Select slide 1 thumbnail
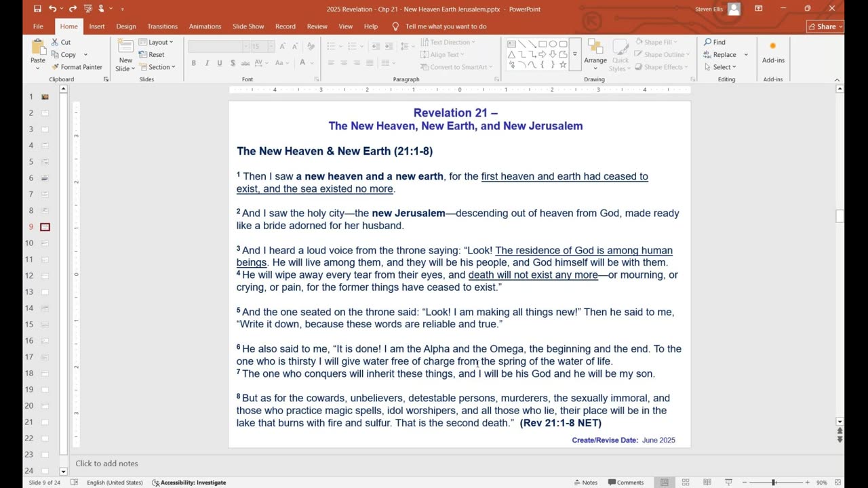The height and width of the screenshot is (488, 868). [x=45, y=97]
